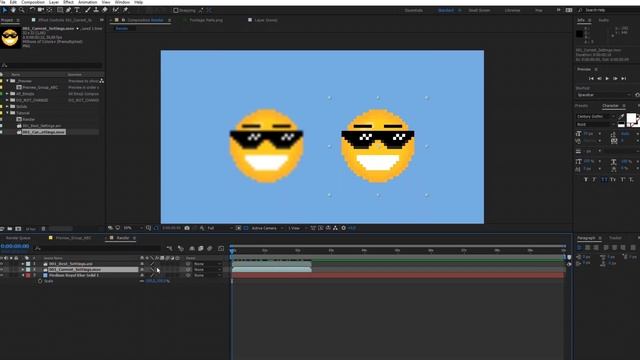Open the Render Queue tab
This screenshot has height=360, width=640.
coord(18,238)
